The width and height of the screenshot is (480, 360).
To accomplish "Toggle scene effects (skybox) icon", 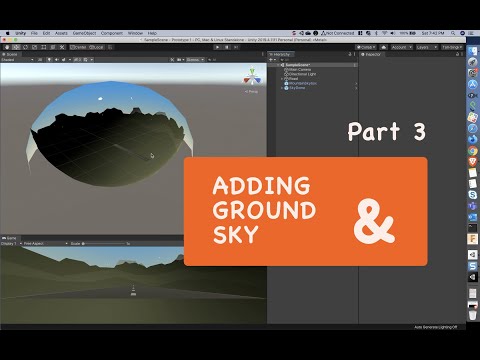I will (x=63, y=60).
